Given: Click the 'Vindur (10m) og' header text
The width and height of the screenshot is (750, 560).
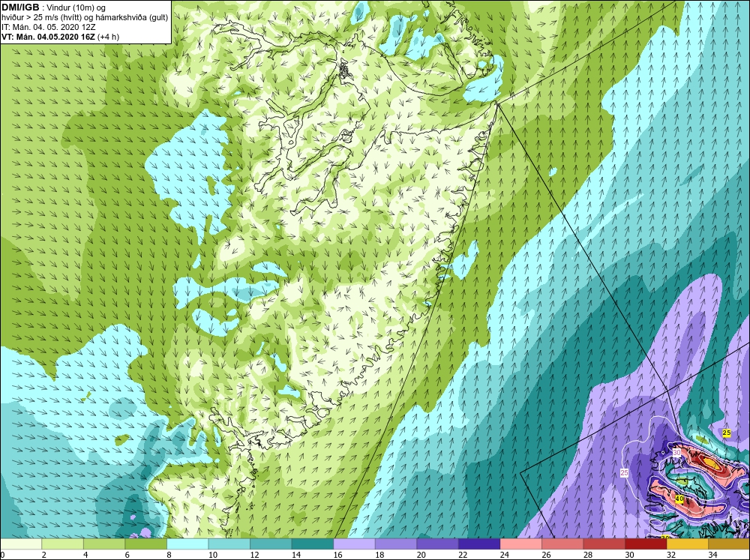Looking at the screenshot, I should (x=76, y=7).
